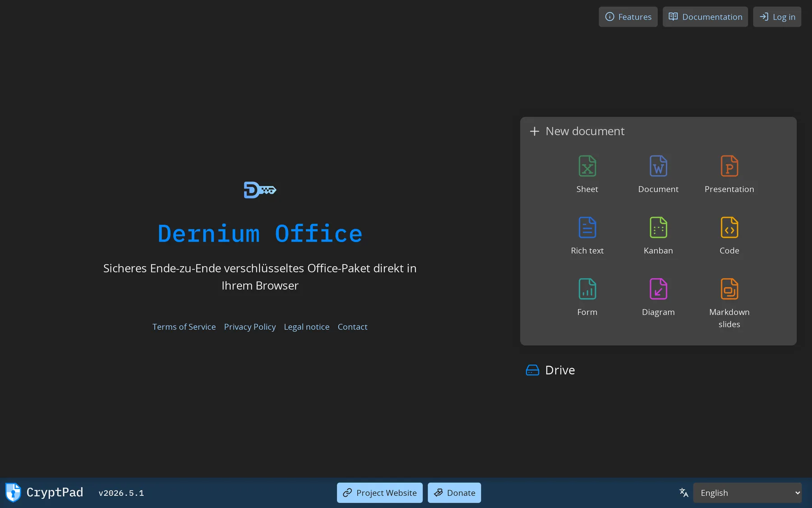Open the Documentation page
812x508 pixels.
(x=705, y=17)
